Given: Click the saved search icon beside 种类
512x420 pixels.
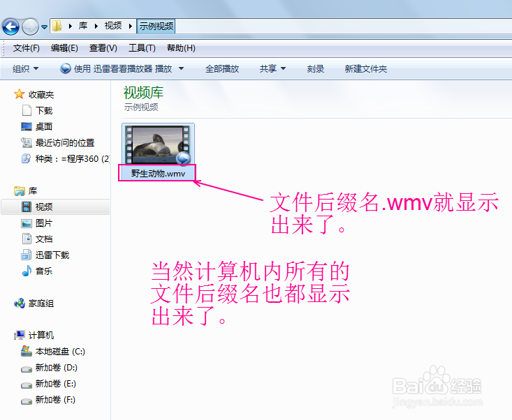Looking at the screenshot, I should [x=26, y=158].
